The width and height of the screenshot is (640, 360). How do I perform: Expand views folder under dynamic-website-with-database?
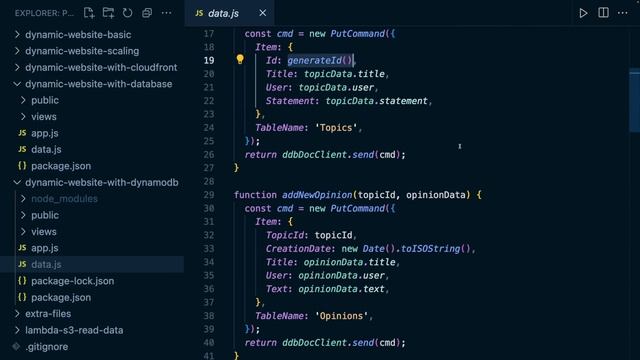pyautogui.click(x=44, y=117)
